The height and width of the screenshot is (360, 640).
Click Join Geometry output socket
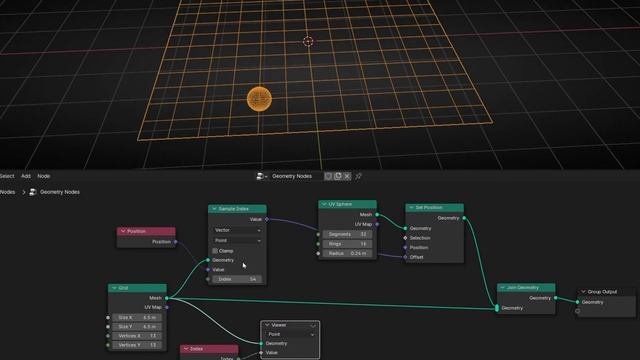point(556,298)
